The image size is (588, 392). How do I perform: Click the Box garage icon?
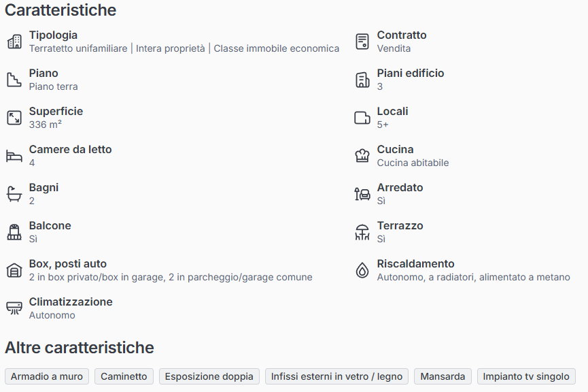[14, 270]
